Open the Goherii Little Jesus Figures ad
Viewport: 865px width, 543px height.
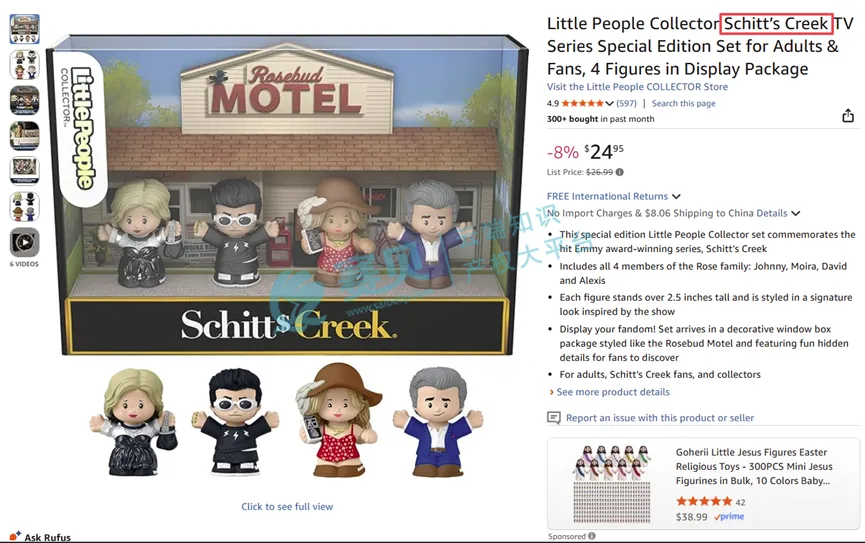752,466
